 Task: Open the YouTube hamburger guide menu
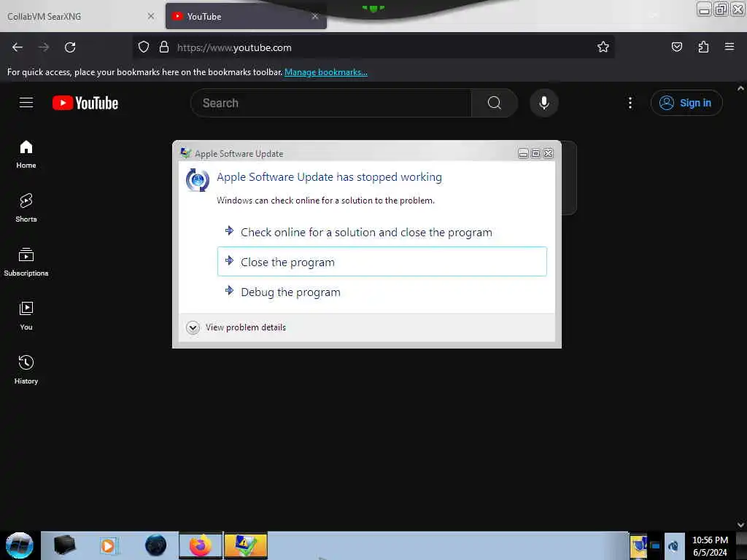point(26,102)
